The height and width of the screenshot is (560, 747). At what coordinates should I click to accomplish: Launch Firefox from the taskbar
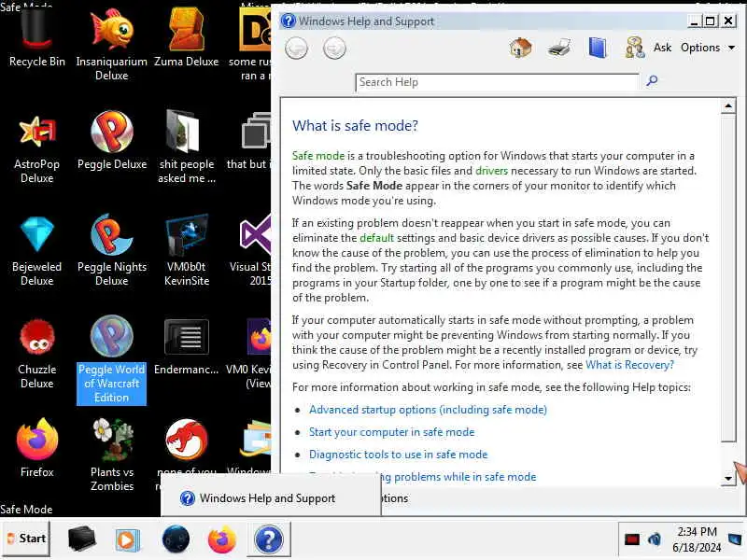pyautogui.click(x=222, y=539)
